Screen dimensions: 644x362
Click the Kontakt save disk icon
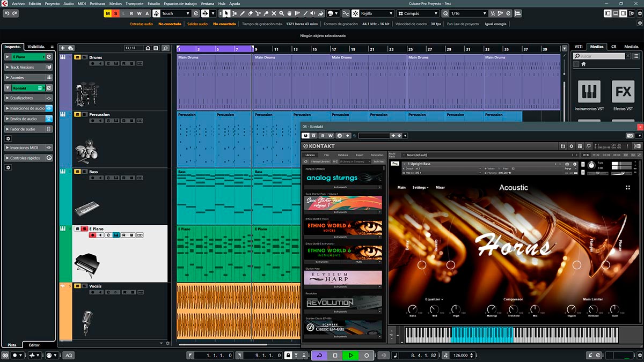click(x=563, y=146)
